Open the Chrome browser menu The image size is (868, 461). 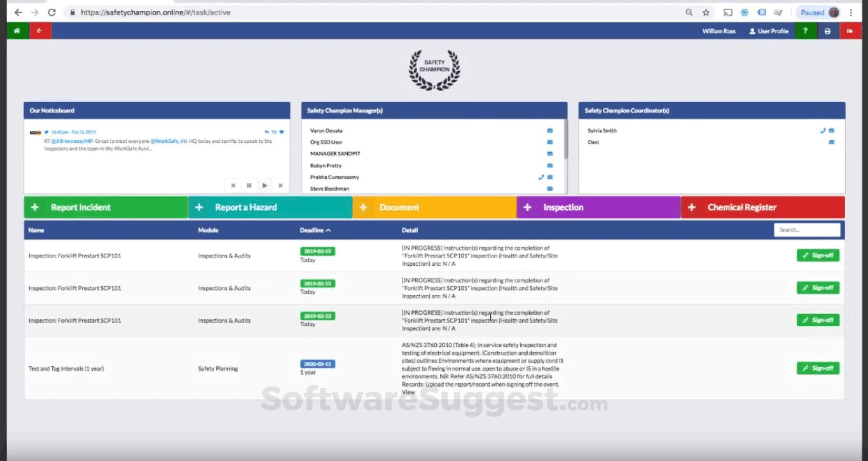coord(851,11)
